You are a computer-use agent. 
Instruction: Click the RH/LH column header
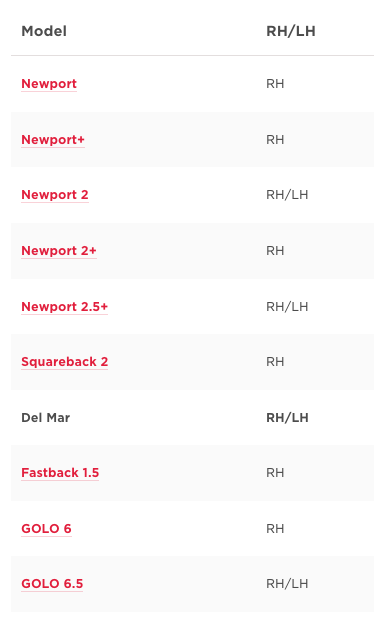point(291,31)
